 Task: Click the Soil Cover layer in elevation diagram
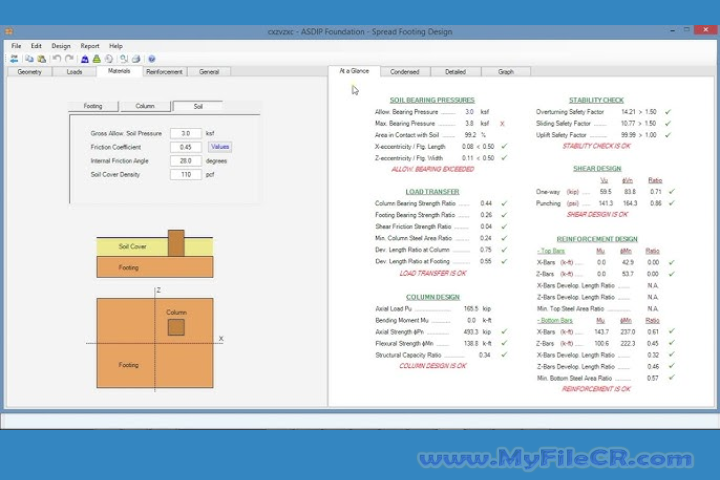point(133,247)
